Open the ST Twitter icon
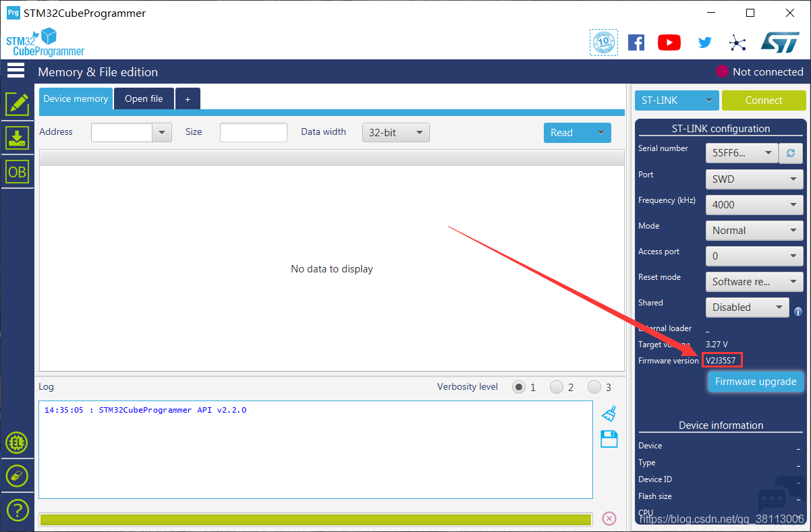811x532 pixels. 705,42
